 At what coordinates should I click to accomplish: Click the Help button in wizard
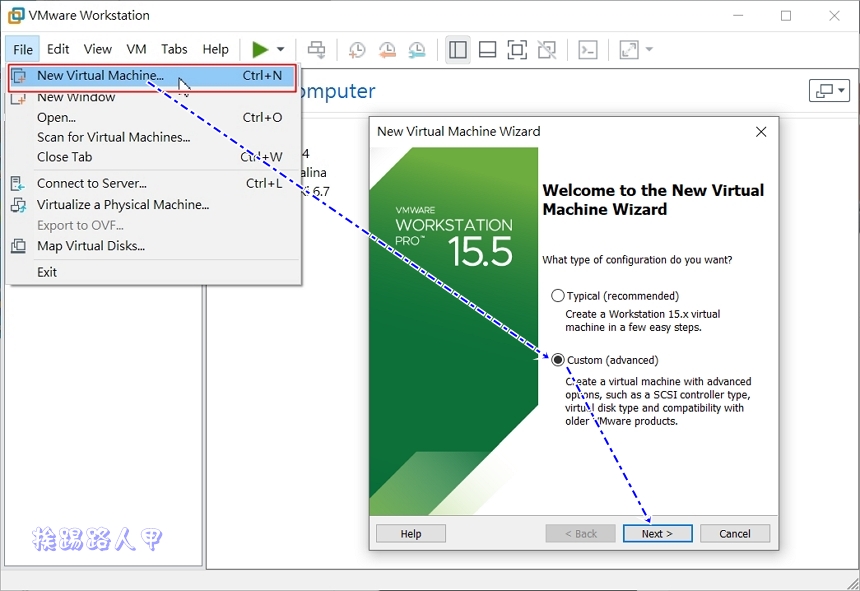411,533
